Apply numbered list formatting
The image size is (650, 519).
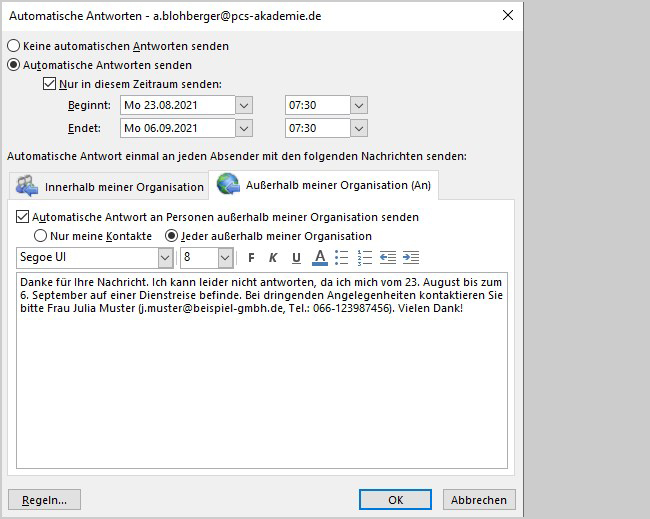(365, 257)
